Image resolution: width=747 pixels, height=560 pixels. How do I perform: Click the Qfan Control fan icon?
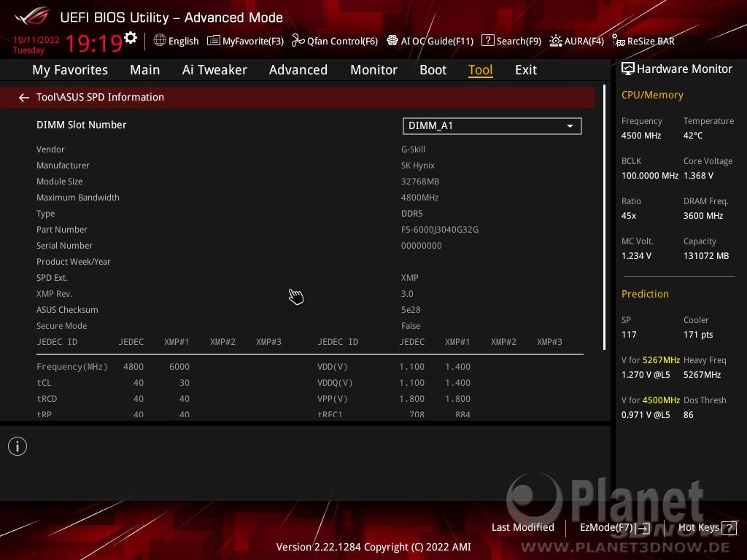298,41
